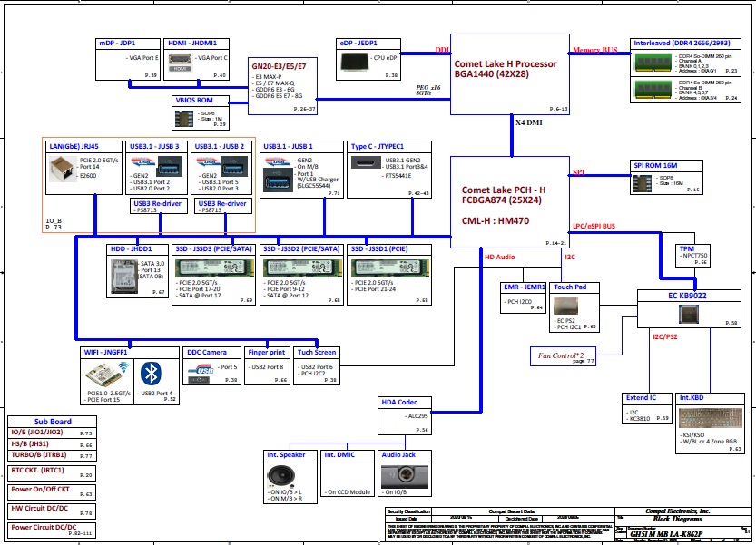Click the Sub Board table heading
Screen dimensions: 756x545
tap(53, 422)
